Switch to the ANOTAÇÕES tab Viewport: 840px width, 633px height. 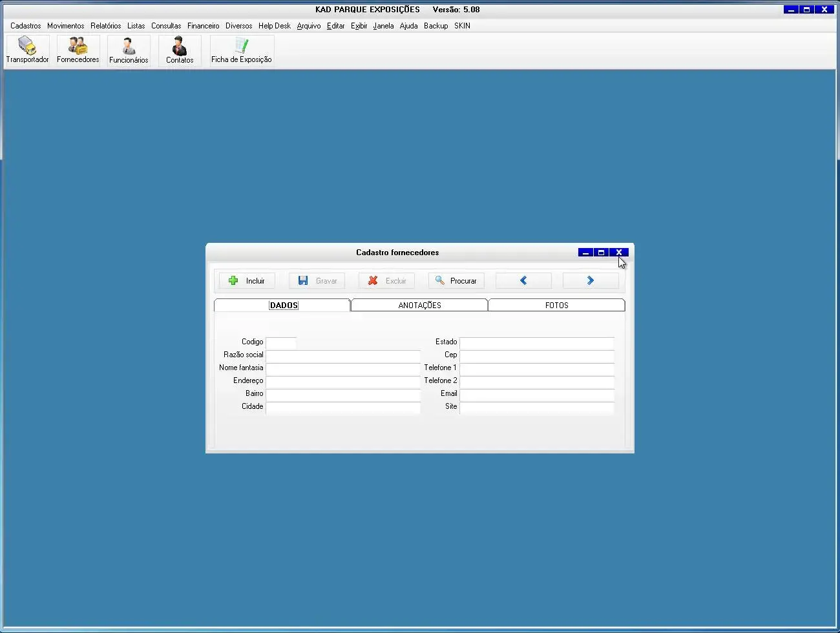click(x=419, y=306)
